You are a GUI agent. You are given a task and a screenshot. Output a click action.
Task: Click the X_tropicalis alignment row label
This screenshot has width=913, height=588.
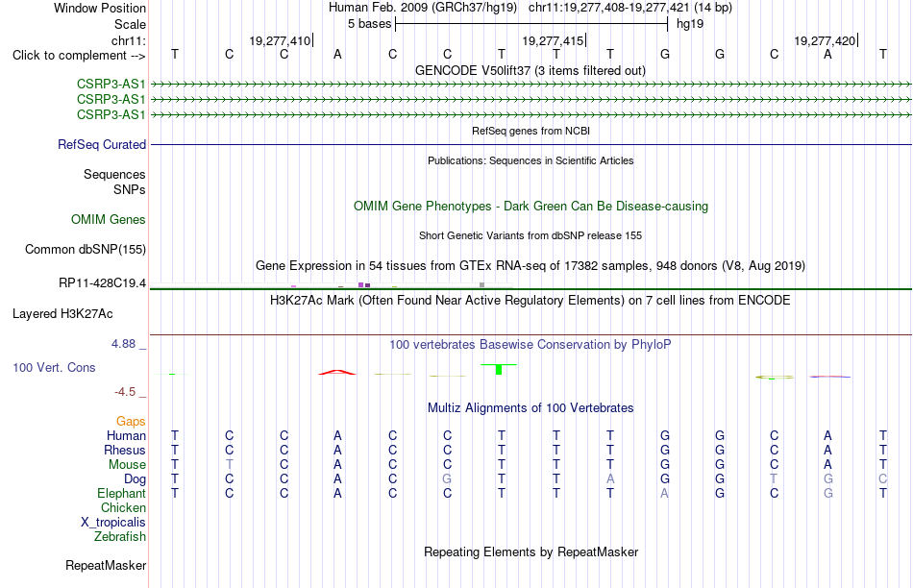pos(113,523)
